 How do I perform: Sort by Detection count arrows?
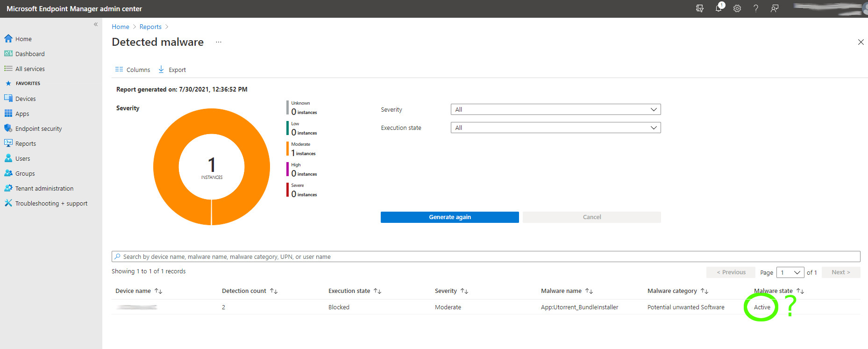tap(274, 291)
